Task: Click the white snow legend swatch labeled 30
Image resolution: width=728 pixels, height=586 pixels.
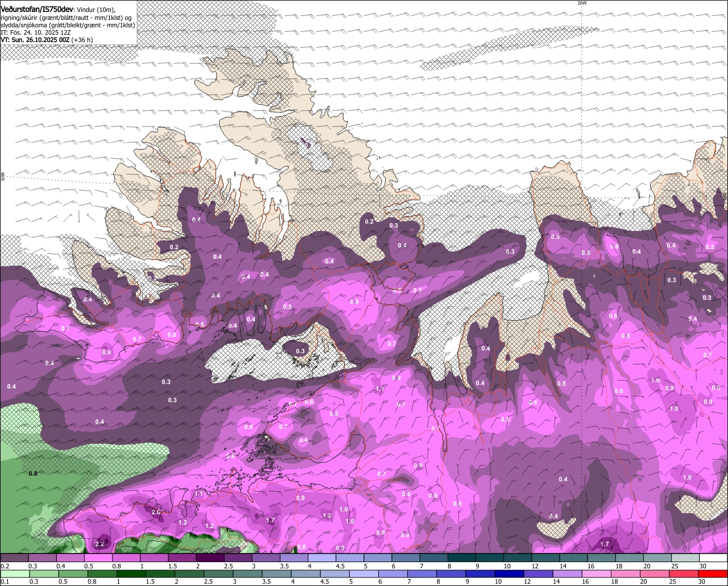Action: pos(713,558)
